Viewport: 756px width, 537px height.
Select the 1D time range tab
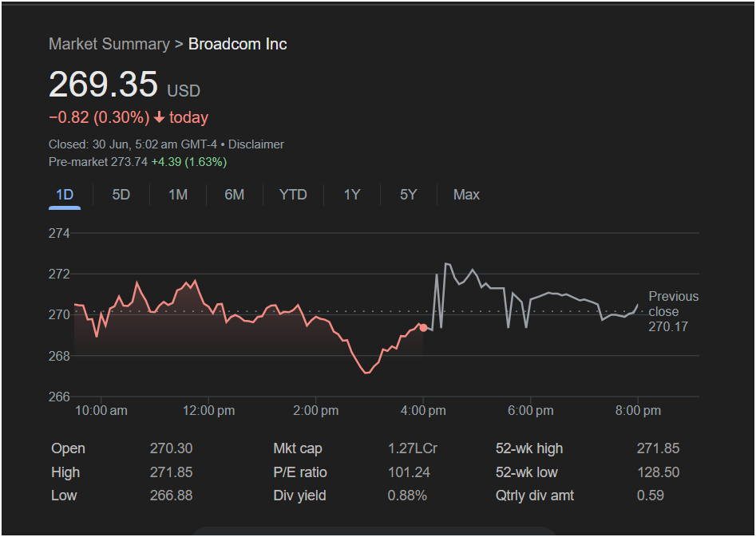point(65,195)
